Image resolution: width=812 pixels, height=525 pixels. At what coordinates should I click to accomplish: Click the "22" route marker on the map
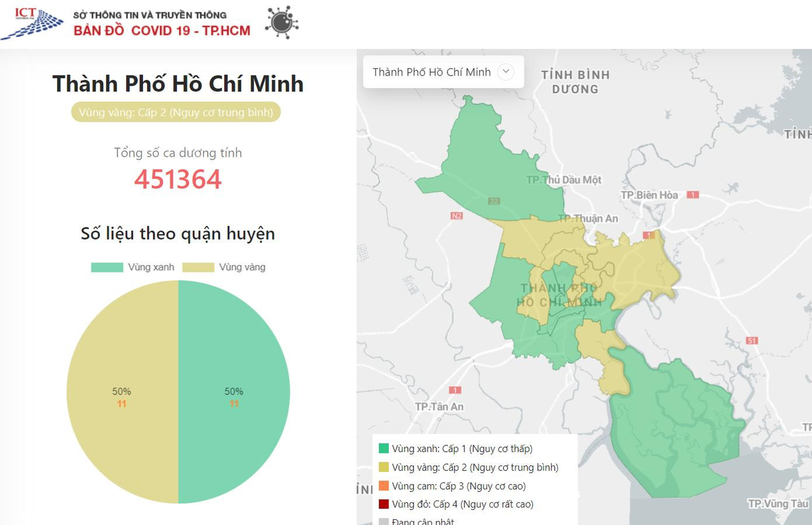coord(494,201)
